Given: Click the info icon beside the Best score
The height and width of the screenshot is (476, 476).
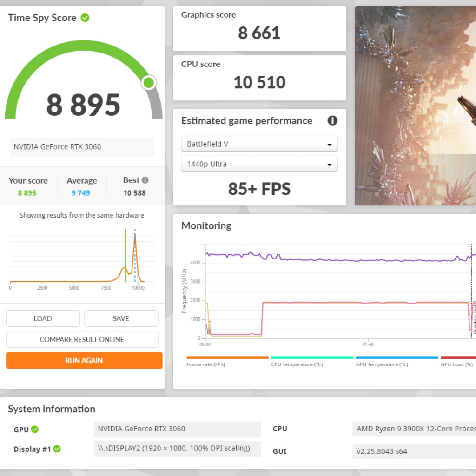Looking at the screenshot, I should [145, 180].
